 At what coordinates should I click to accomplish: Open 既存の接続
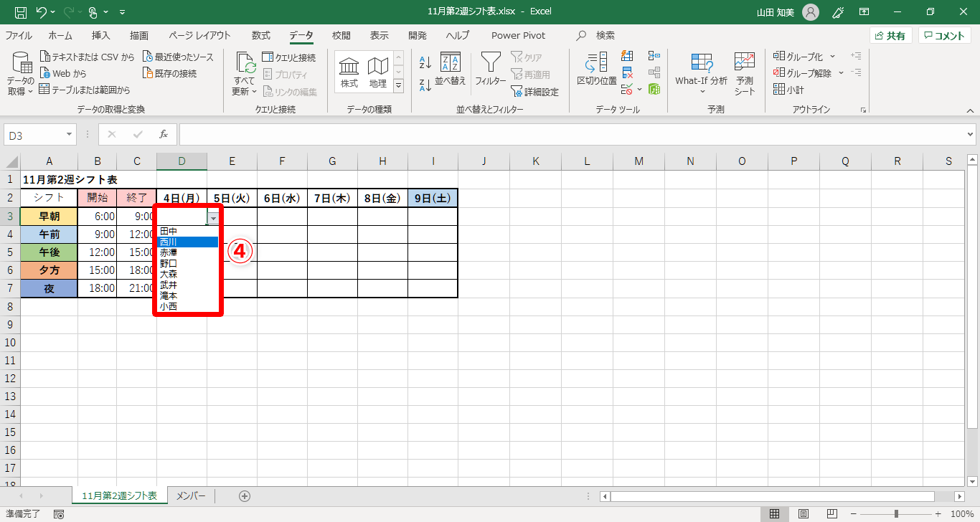tap(169, 73)
